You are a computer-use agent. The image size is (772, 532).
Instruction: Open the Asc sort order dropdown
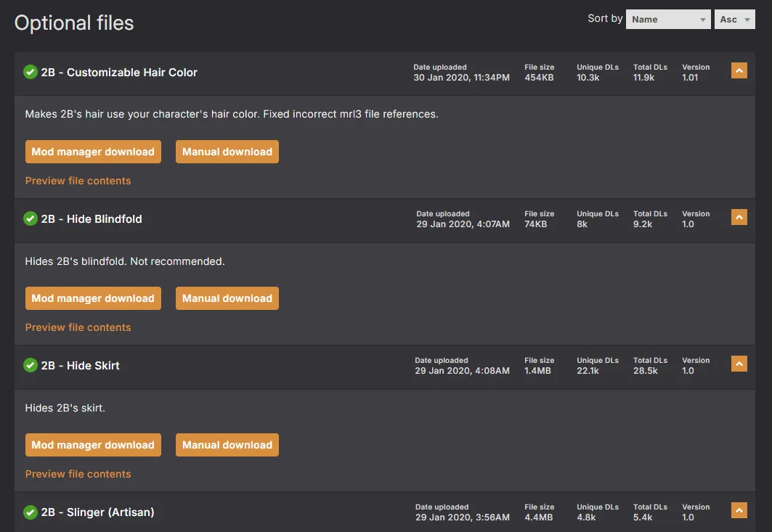pos(734,20)
